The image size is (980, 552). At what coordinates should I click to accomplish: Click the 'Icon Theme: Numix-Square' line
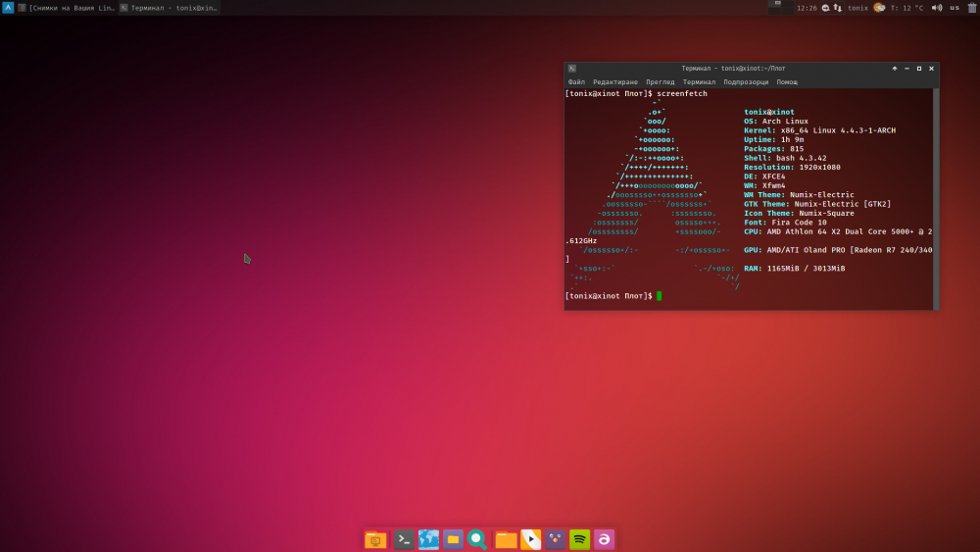click(799, 213)
